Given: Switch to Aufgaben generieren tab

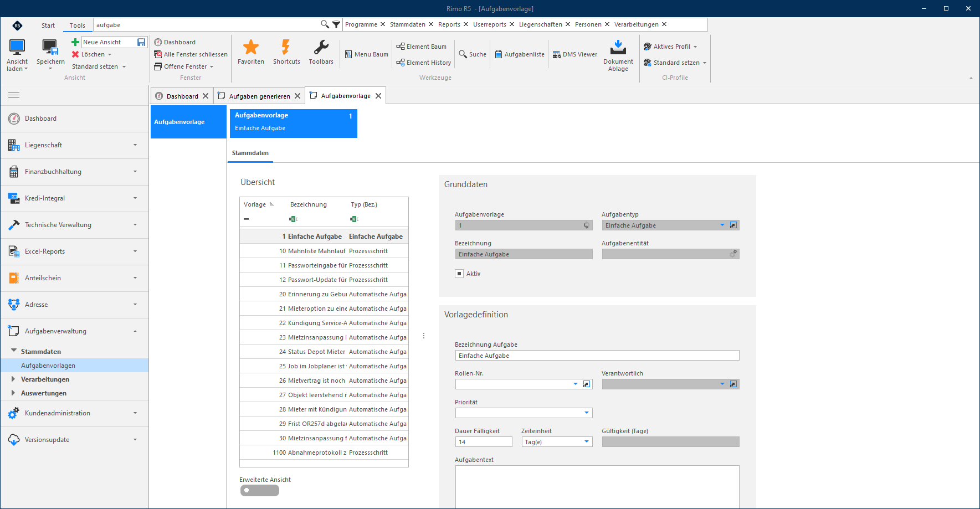Looking at the screenshot, I should coord(259,96).
